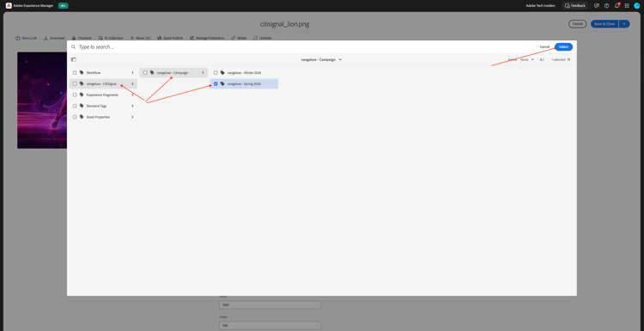Select the vangeluw - Winter 2026 label
This screenshot has height=331, width=644.
[245, 73]
